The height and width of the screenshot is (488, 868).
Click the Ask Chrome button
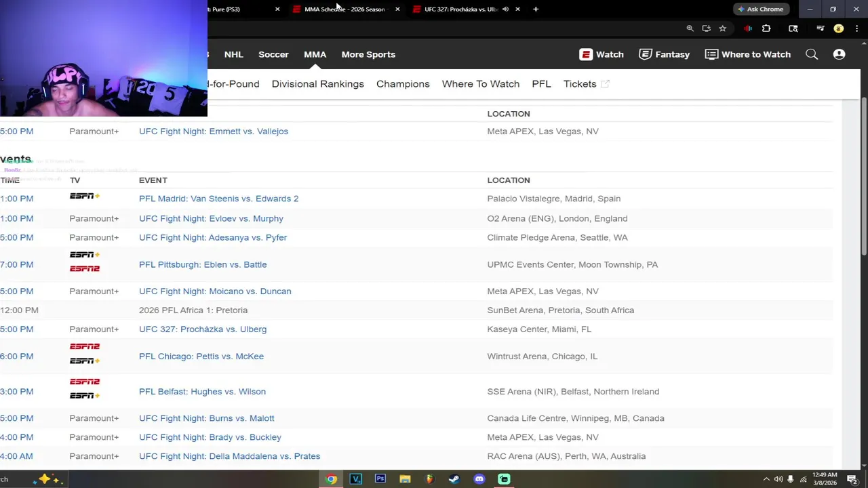click(x=760, y=9)
